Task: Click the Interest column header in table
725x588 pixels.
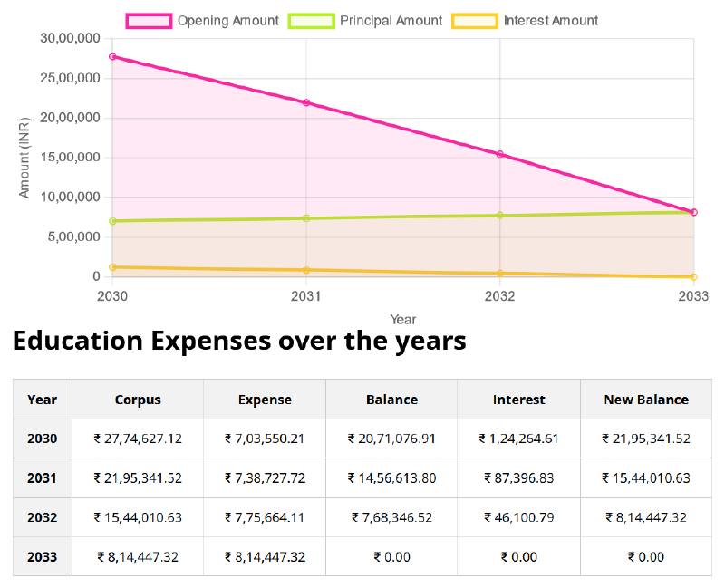Action: [x=518, y=400]
